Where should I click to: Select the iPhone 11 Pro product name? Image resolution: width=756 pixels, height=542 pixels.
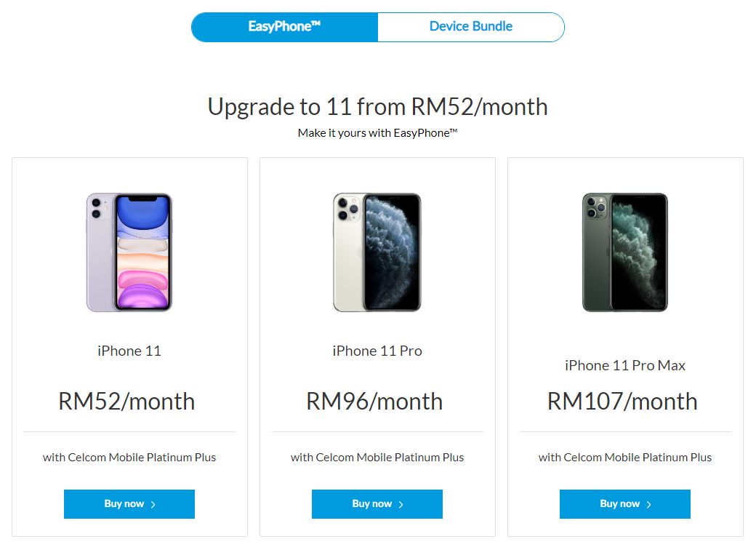[x=377, y=351]
